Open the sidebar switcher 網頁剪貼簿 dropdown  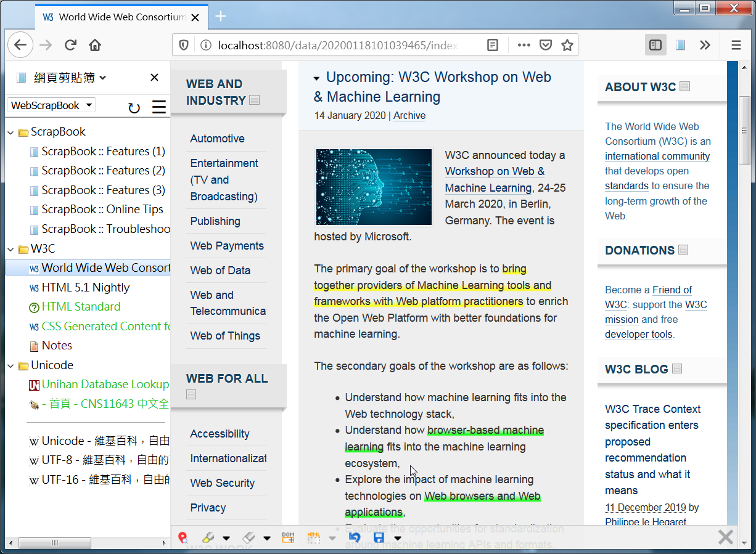point(62,77)
